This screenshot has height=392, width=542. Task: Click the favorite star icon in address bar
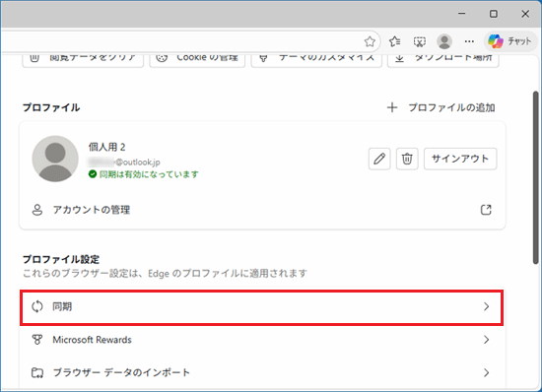[x=370, y=41]
